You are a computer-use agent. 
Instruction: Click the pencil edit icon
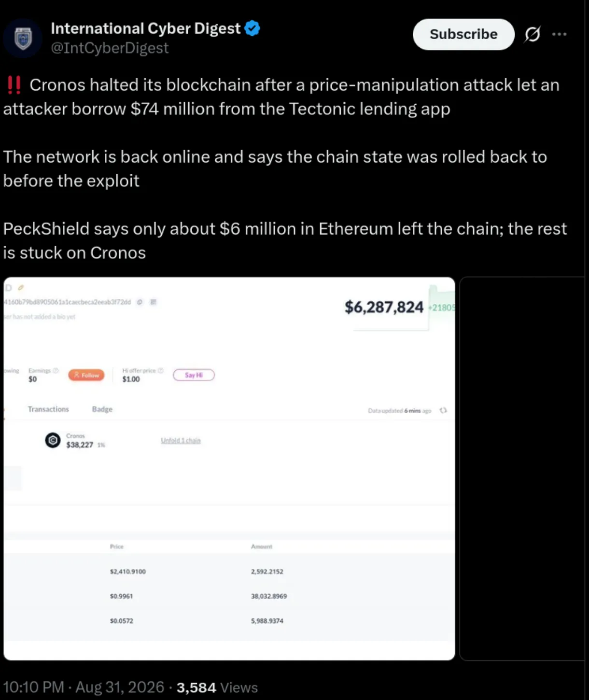21,288
